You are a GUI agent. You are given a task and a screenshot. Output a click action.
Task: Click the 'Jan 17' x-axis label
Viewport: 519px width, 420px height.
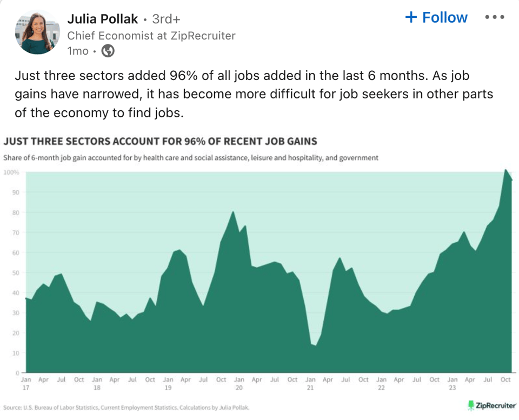pos(26,384)
